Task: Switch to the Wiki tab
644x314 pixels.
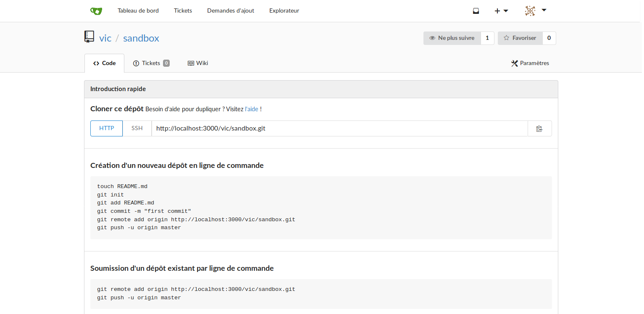Action: pyautogui.click(x=198, y=63)
